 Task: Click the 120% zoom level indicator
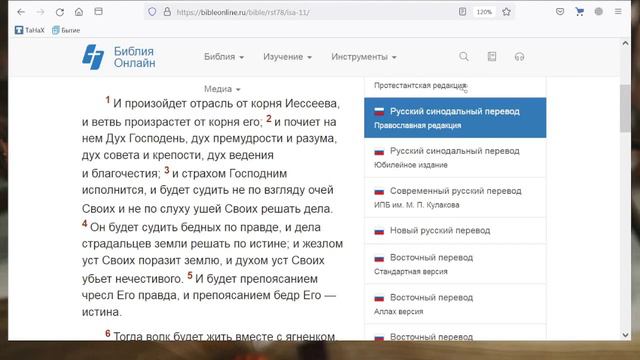pyautogui.click(x=484, y=12)
